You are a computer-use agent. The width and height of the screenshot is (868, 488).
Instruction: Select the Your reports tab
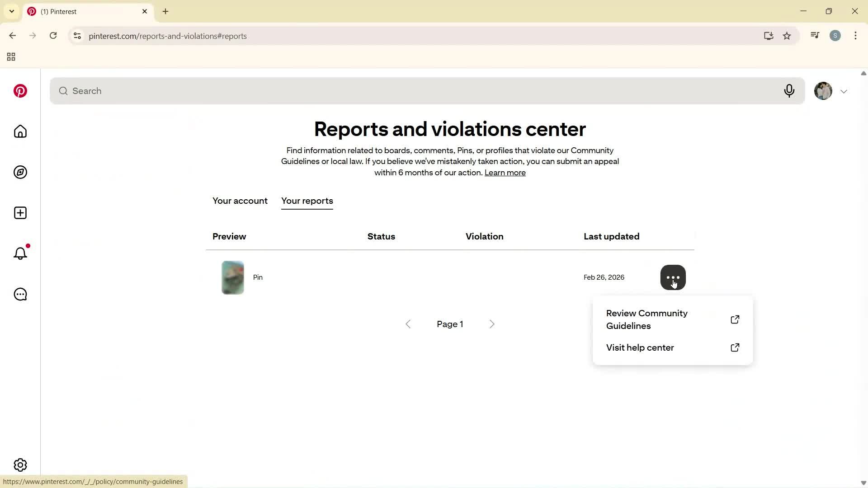tap(307, 201)
